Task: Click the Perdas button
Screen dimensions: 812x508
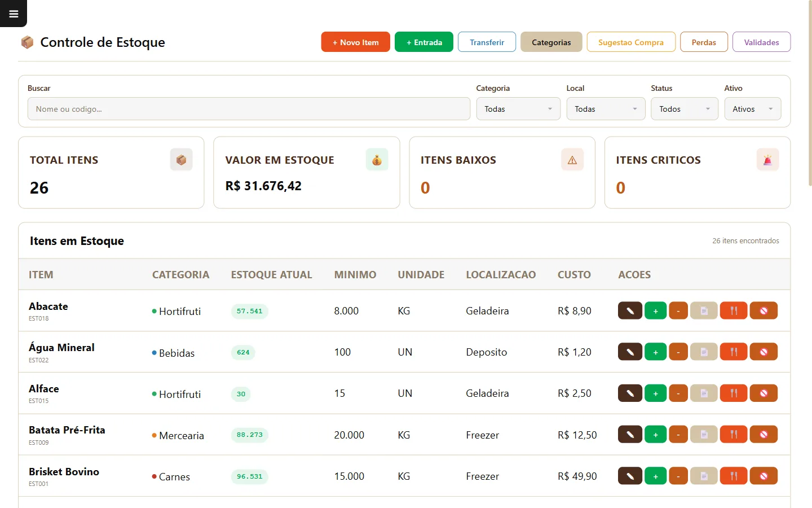Action: 704,42
